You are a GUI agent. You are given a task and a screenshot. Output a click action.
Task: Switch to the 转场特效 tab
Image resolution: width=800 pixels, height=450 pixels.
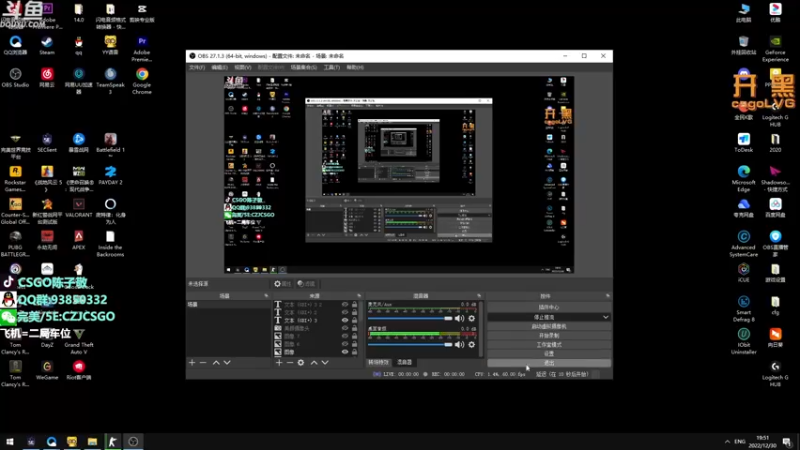coord(379,362)
